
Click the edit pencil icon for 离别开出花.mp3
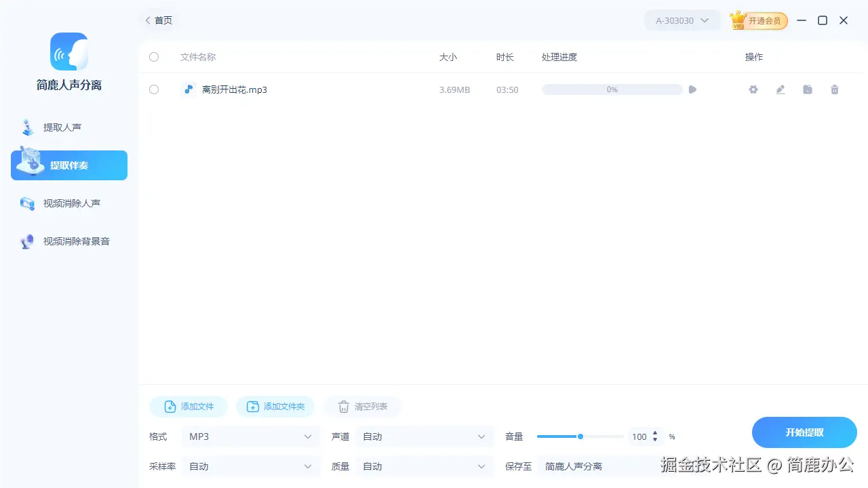[x=781, y=89]
